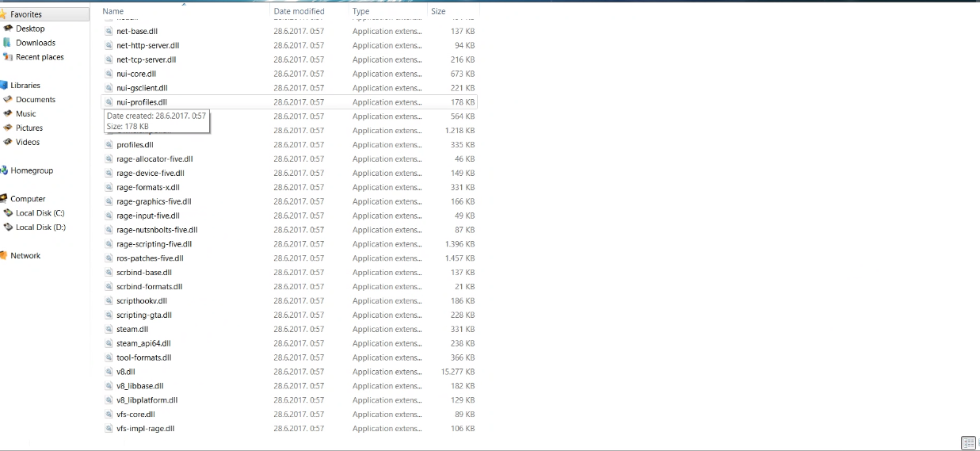Click the Recent places icon
The height and width of the screenshot is (451, 980).
8,57
